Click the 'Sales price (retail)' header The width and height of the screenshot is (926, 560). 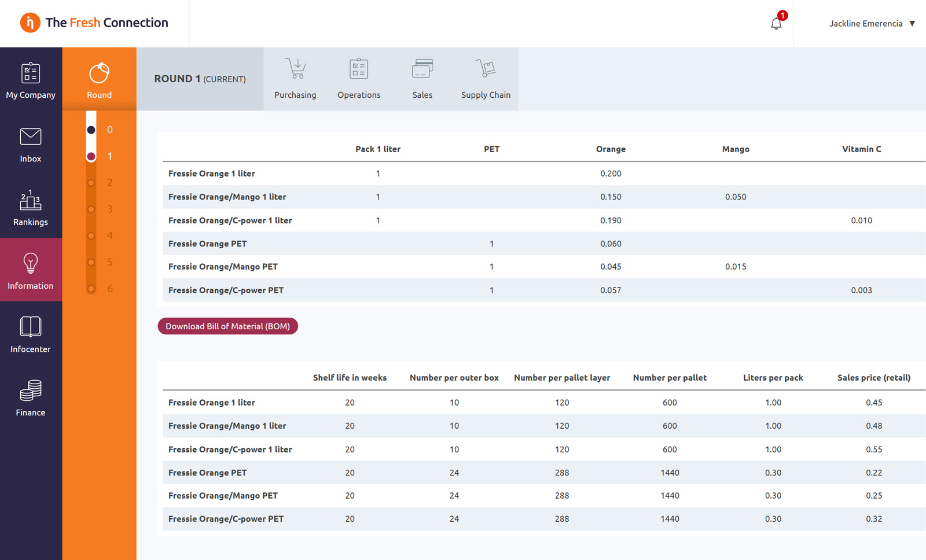[x=874, y=378]
